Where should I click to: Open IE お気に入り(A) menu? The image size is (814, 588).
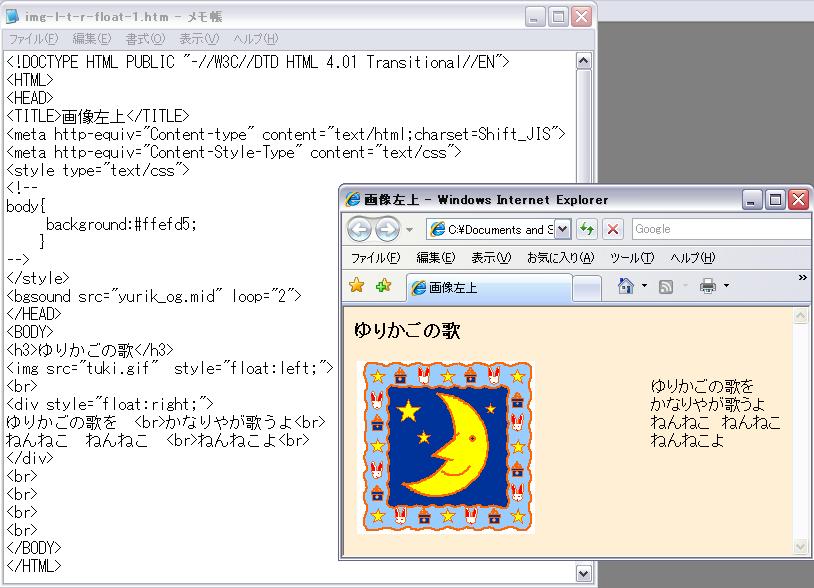(560, 258)
